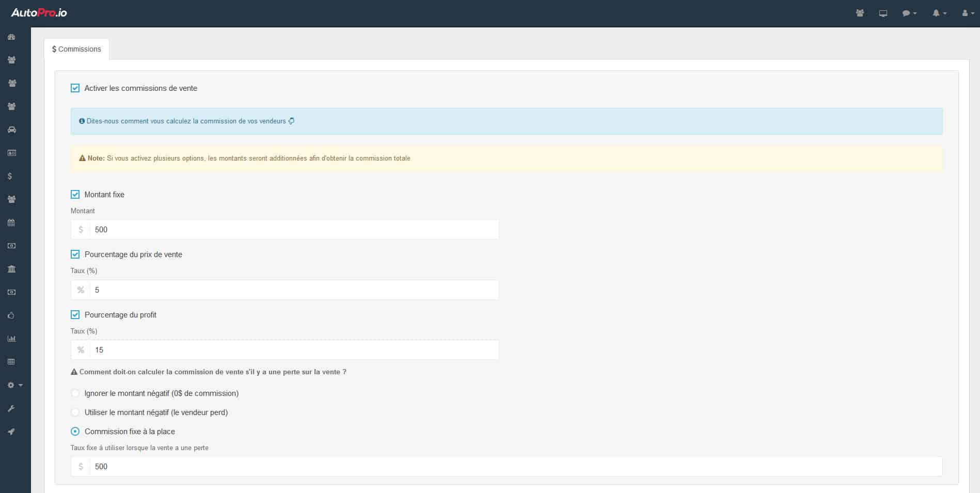Screen dimensions: 980x493
Task: Click the banknote icon just below calendar icon
Action: click(11, 246)
